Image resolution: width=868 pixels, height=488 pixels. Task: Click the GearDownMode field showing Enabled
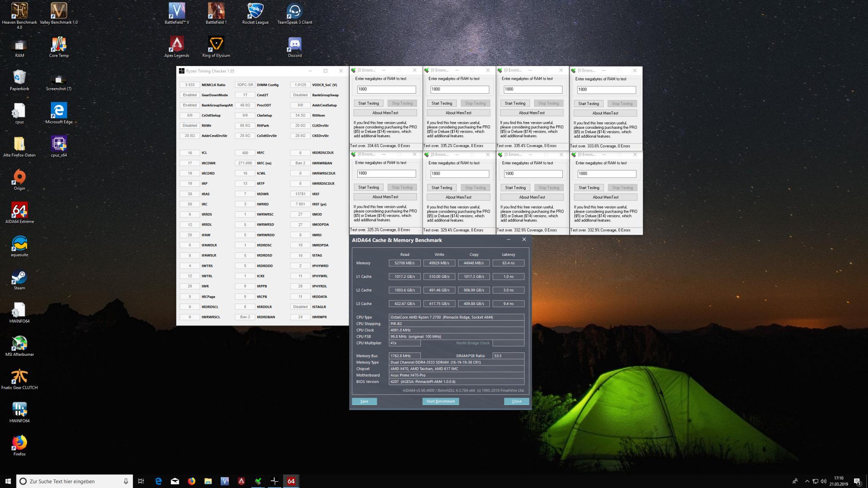(x=190, y=95)
